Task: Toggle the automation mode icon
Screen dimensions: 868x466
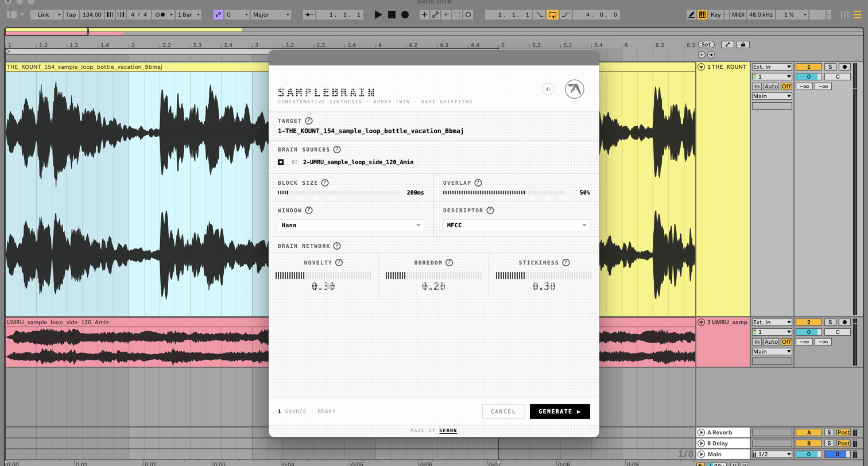Action: pyautogui.click(x=727, y=44)
